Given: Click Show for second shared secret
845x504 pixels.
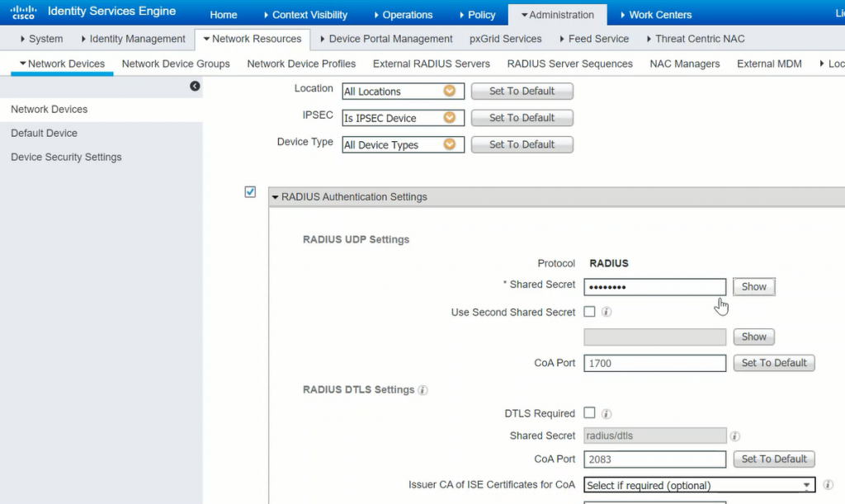Looking at the screenshot, I should point(754,337).
